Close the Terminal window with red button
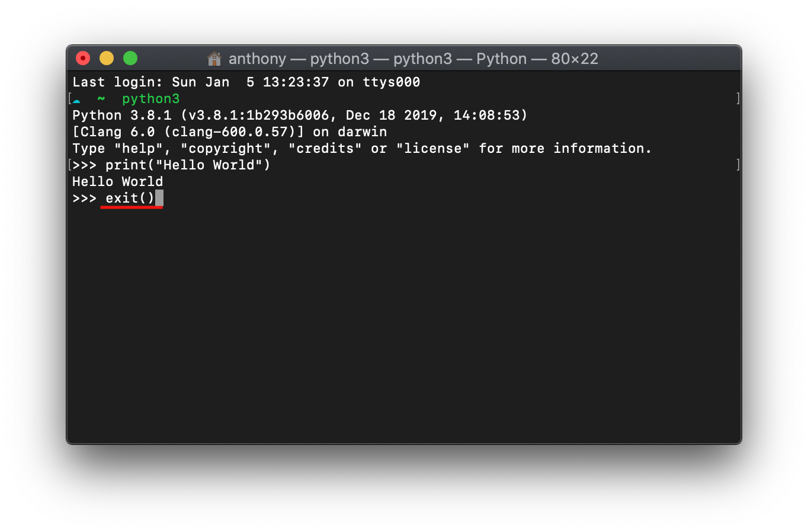Screen dimensions: 808x532 pos(83,58)
